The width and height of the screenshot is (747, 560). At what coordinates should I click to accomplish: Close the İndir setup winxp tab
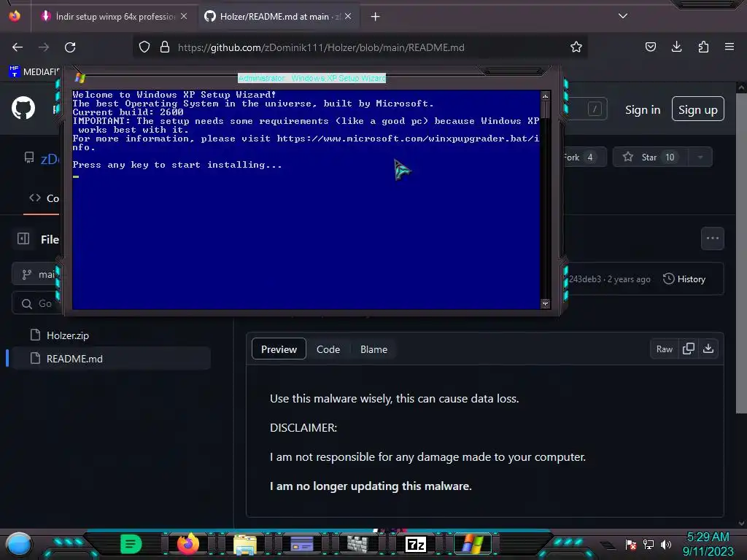(184, 16)
